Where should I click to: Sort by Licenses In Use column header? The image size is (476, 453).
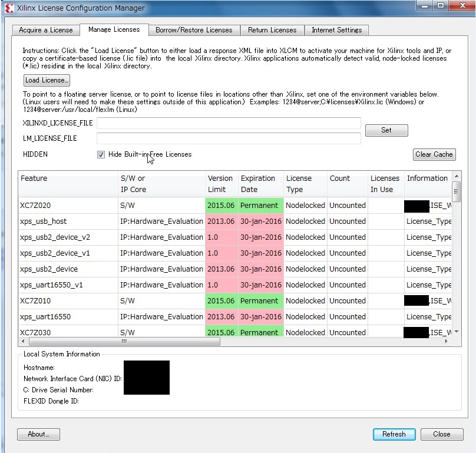point(386,184)
